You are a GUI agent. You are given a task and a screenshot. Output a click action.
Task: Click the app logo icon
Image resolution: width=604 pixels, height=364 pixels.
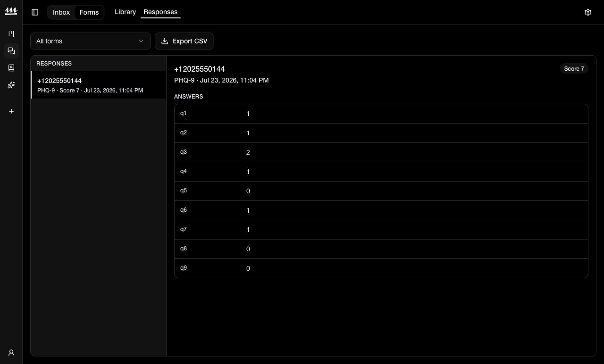pyautogui.click(x=11, y=12)
